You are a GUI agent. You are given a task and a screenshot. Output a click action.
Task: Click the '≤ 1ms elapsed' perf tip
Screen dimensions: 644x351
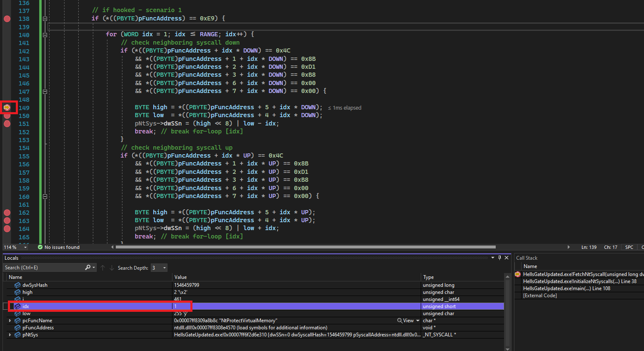click(344, 108)
